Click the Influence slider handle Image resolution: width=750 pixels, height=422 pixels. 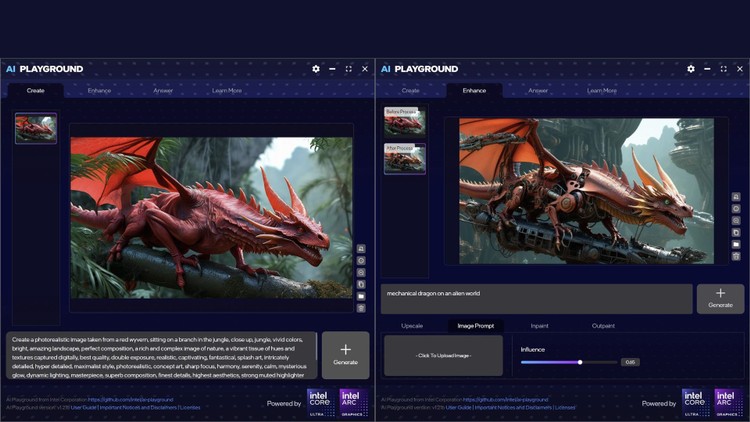pyautogui.click(x=580, y=362)
